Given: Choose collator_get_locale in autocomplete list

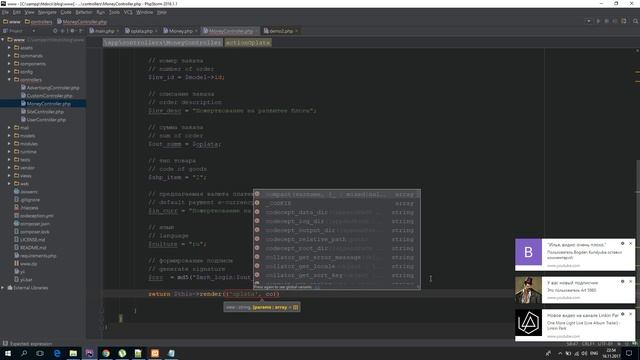Looking at the screenshot, I should [x=337, y=267].
